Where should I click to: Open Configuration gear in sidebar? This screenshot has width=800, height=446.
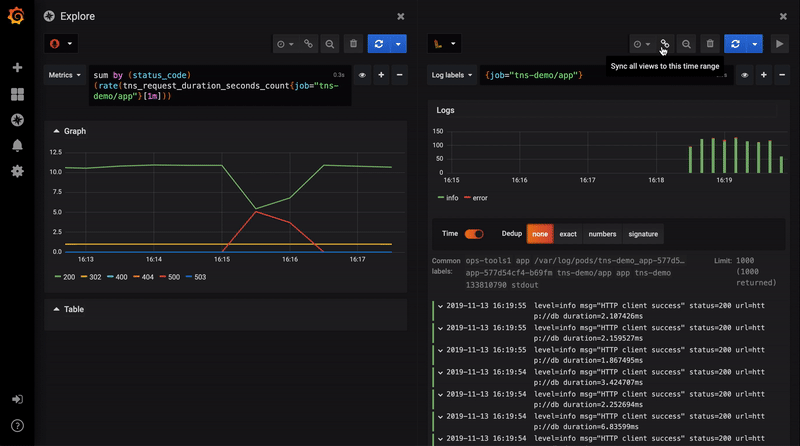point(17,171)
